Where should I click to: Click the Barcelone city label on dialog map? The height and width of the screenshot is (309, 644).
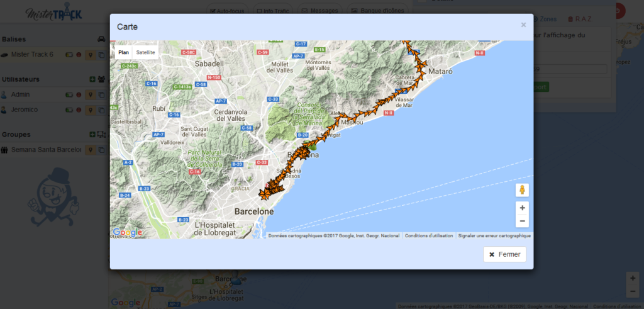coord(254,211)
